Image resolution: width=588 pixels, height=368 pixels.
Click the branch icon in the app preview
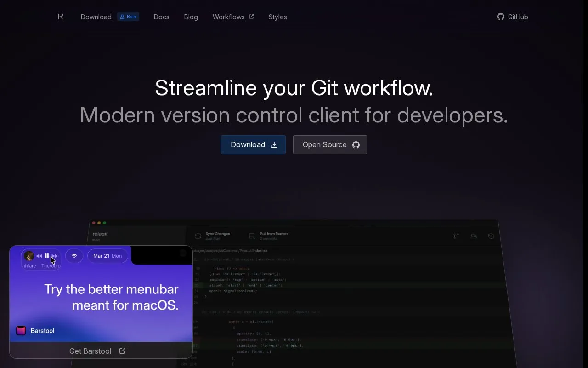456,236
